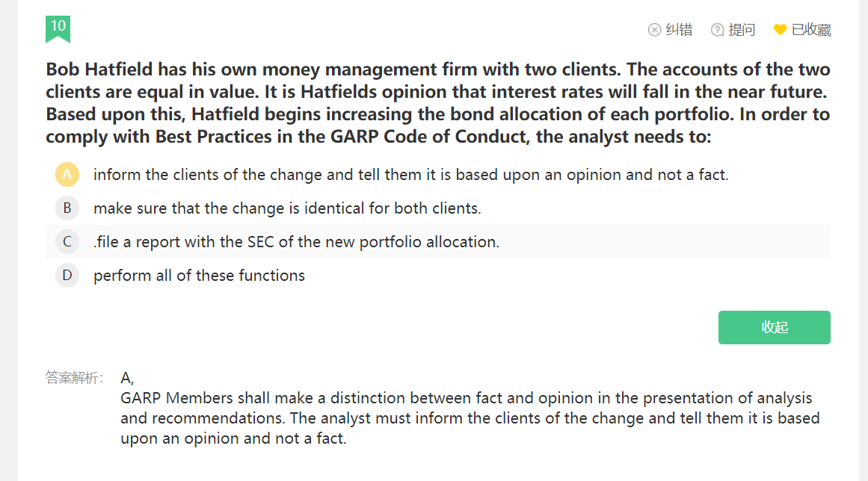Collapse the explanation with the 收起 button

click(774, 327)
